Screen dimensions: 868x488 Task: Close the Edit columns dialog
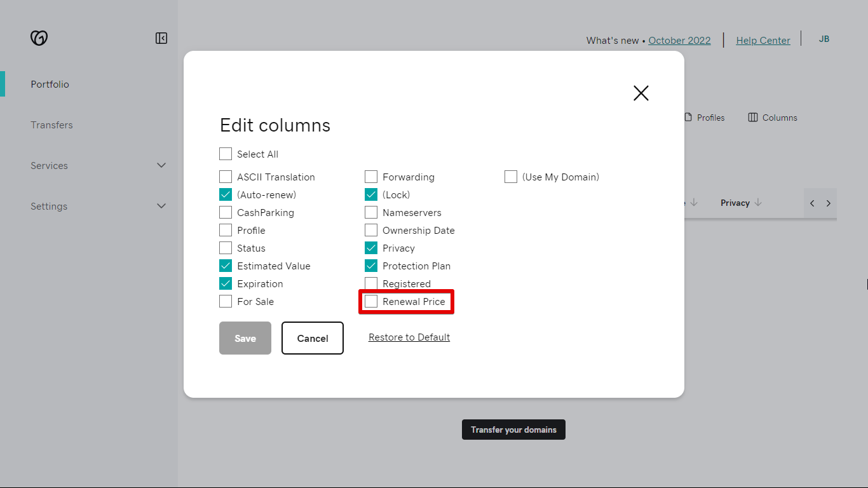pos(641,93)
